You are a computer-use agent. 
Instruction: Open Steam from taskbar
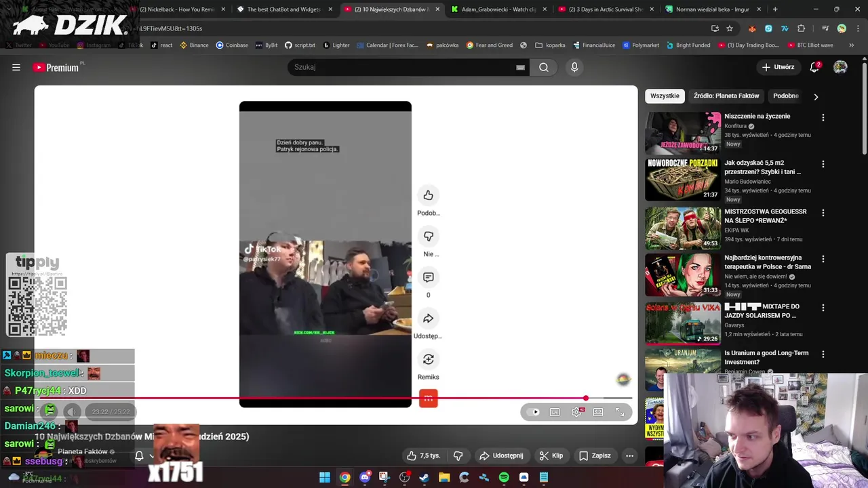point(425,477)
